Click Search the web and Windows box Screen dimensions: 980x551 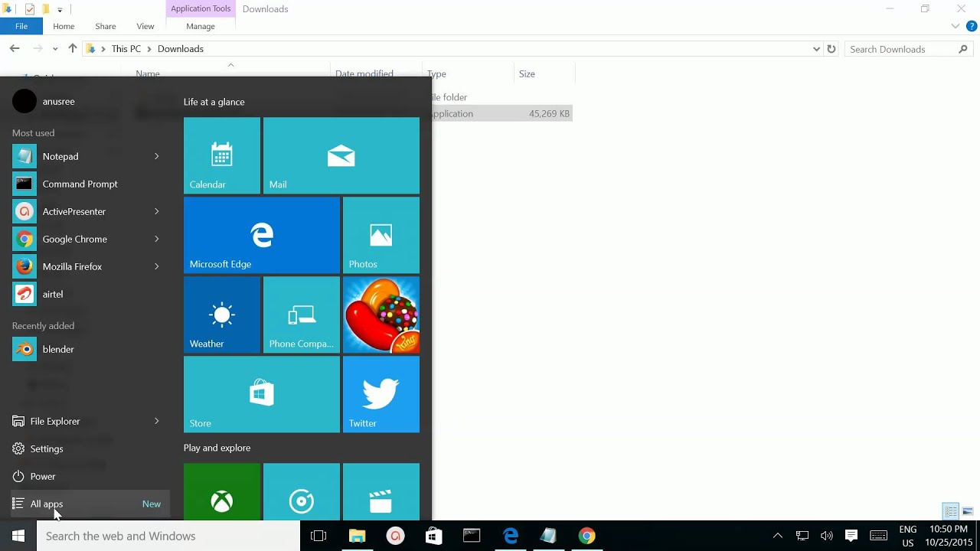pos(168,536)
